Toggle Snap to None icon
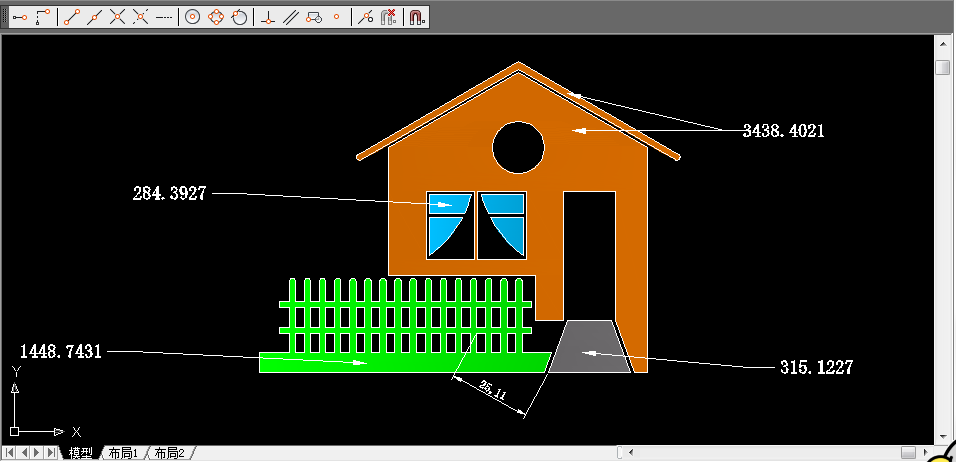 [390, 17]
